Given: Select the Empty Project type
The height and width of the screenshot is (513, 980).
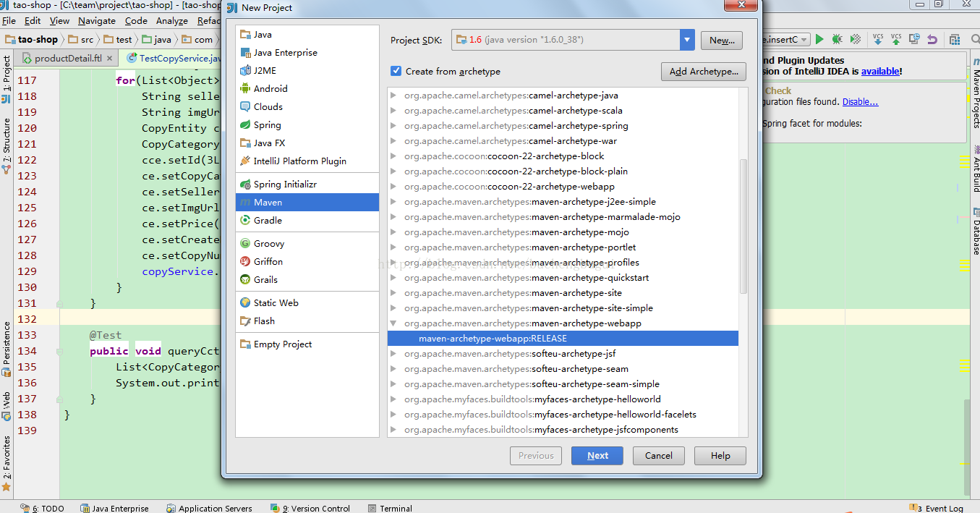Looking at the screenshot, I should click(307, 344).
